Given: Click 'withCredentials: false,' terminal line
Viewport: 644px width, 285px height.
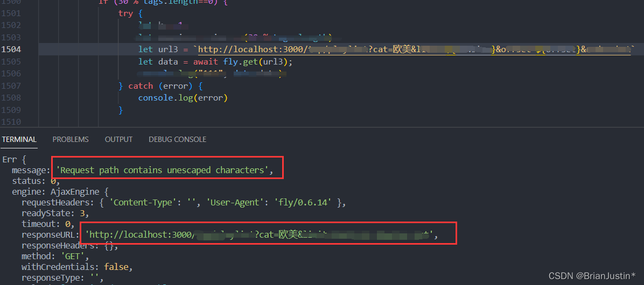Looking at the screenshot, I should (78, 267).
